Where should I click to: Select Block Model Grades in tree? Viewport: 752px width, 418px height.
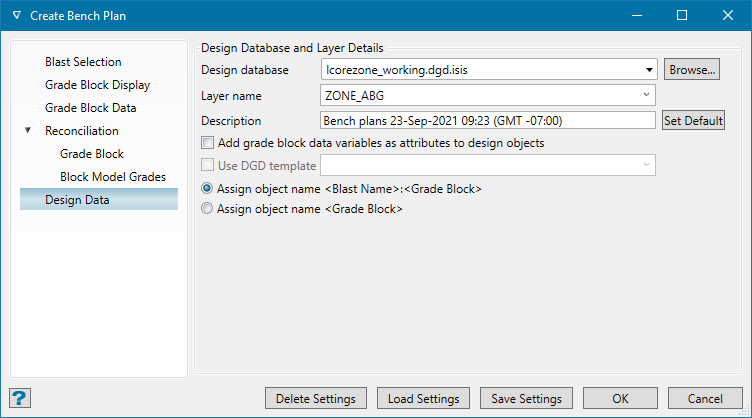click(113, 177)
